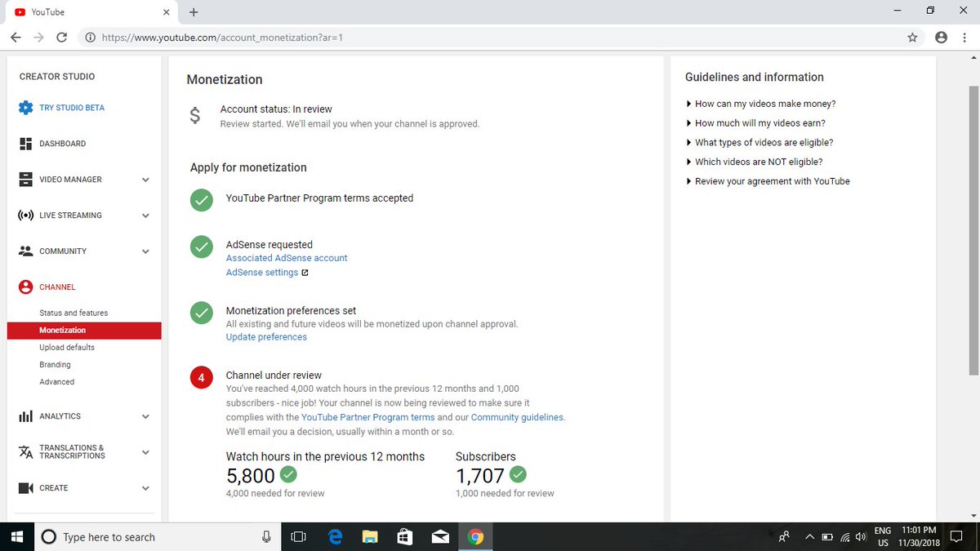Click the Windows search box
980x551 pixels.
point(157,537)
